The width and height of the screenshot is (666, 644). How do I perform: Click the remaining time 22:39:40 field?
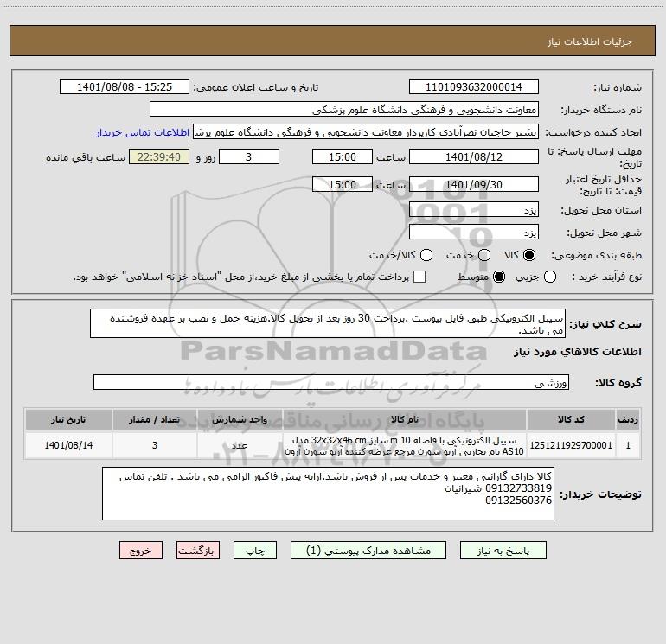click(159, 156)
